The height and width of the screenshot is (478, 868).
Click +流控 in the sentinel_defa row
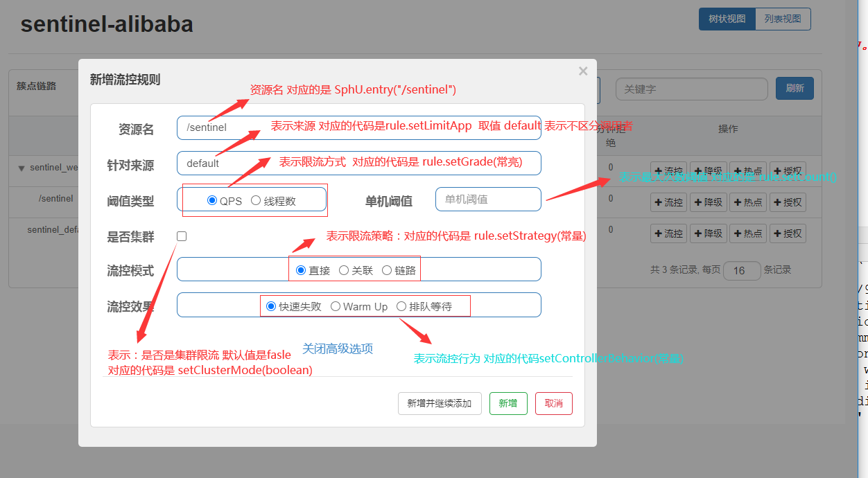coord(668,233)
